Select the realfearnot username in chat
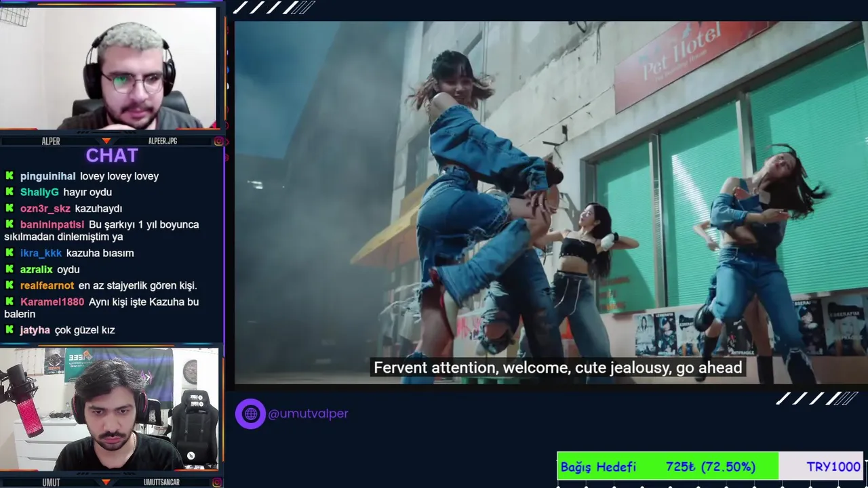This screenshot has width=868, height=488. (47, 286)
